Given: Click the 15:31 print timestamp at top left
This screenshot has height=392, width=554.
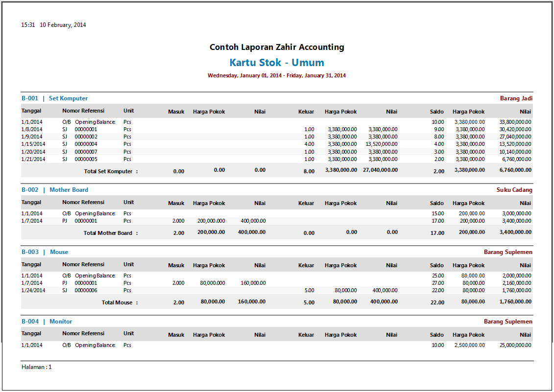Looking at the screenshot, I should tap(28, 25).
